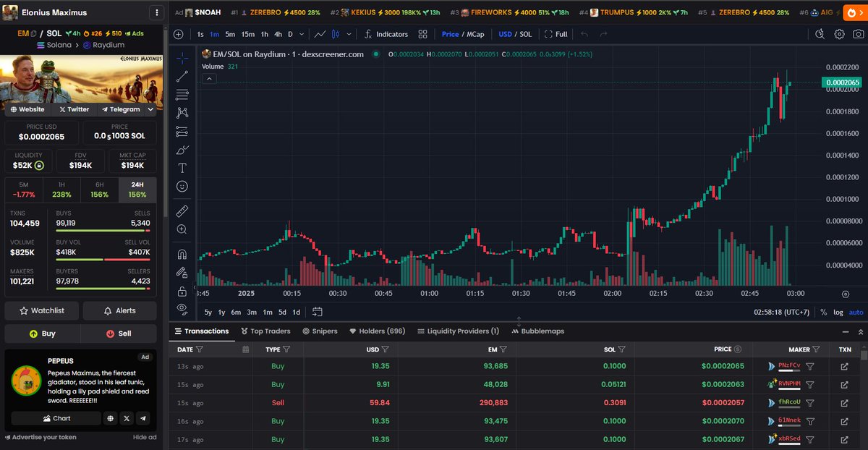
Task: Hide all drawings with the eye icon
Action: [x=182, y=309]
